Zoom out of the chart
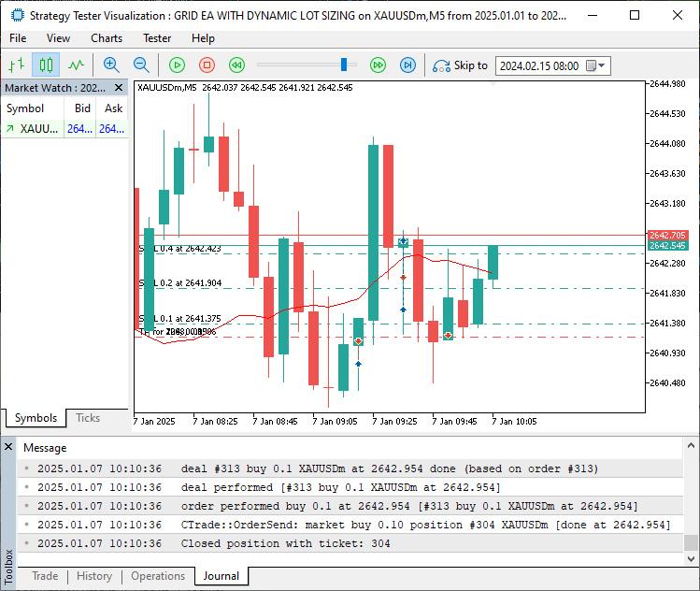 (x=141, y=65)
